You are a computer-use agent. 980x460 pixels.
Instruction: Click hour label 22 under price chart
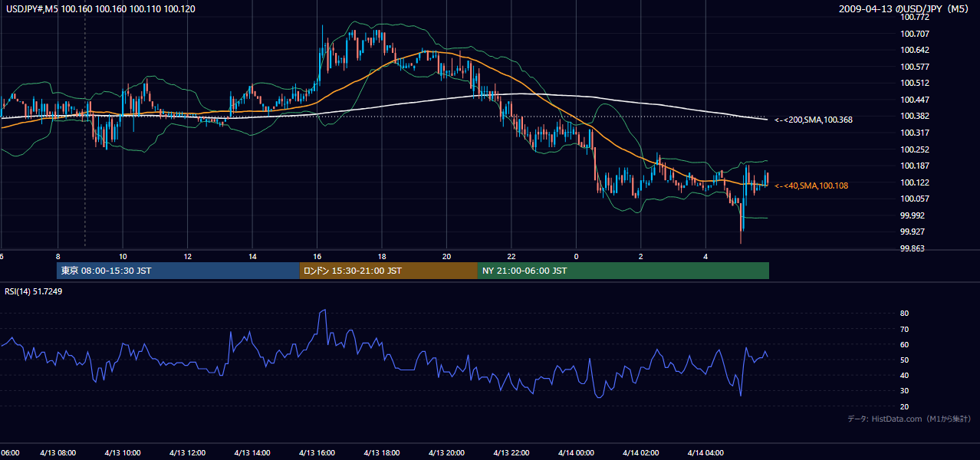point(511,256)
